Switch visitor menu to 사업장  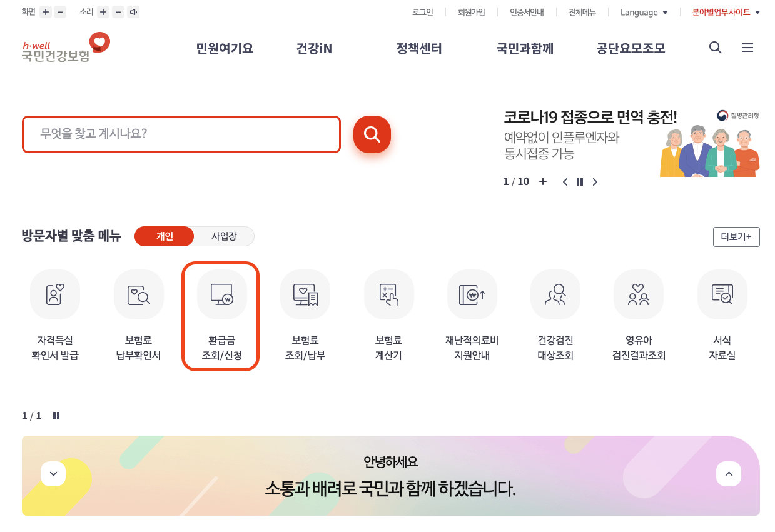coord(225,236)
